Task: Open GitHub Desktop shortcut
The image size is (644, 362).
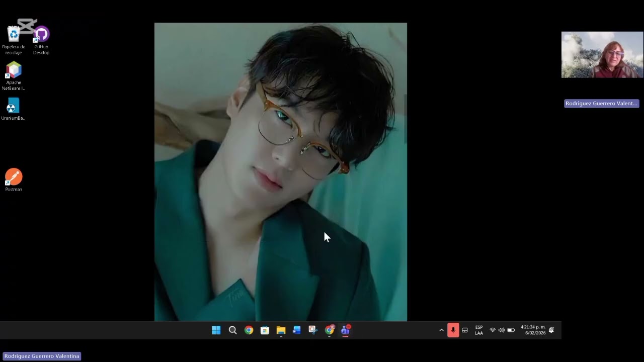Action: 41,40
